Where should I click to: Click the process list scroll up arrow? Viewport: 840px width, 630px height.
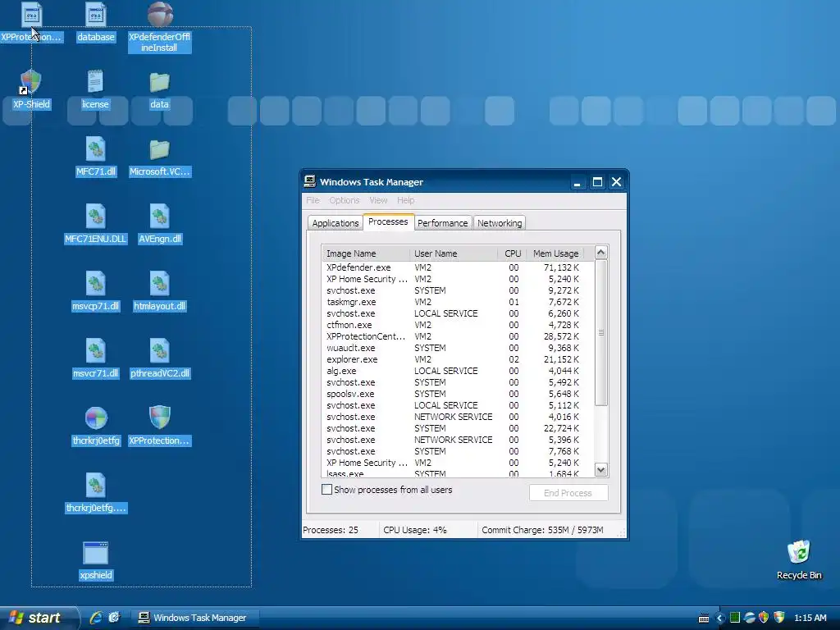[601, 252]
